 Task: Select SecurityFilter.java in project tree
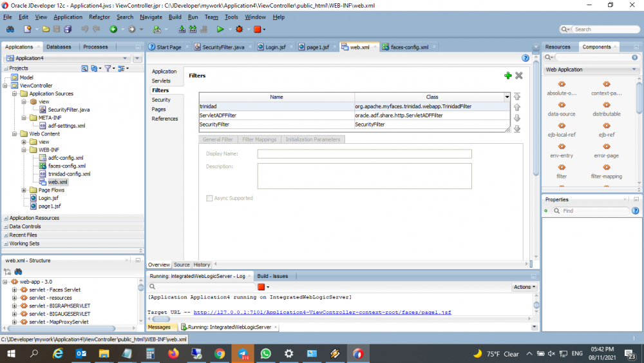69,110
